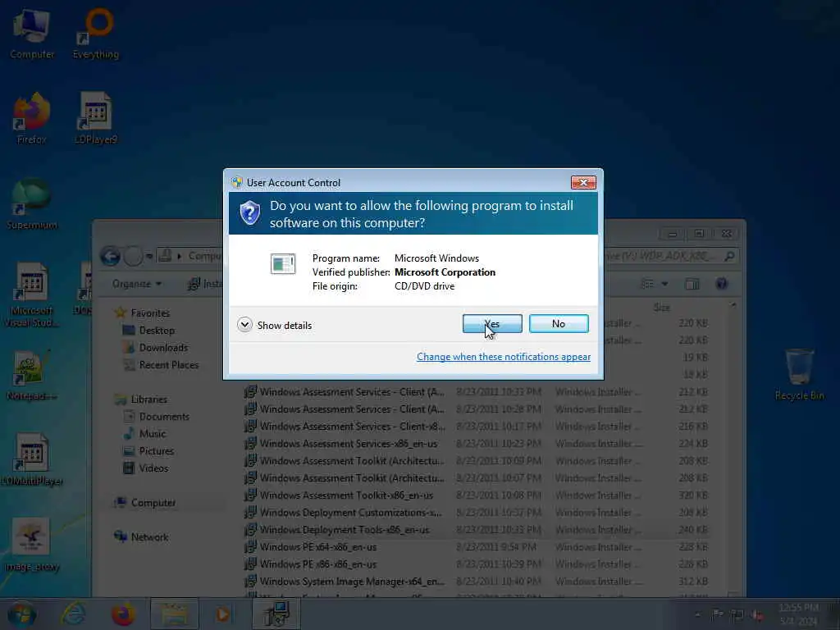Open LDPlayer9 desktop shortcut
The image size is (840, 630).
click(96, 119)
